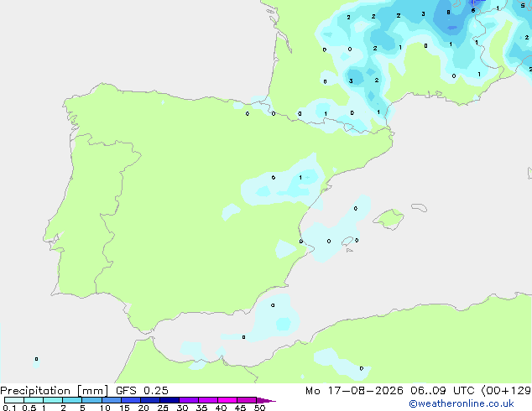Pick the 30–35 mm purple swatch

(189, 400)
